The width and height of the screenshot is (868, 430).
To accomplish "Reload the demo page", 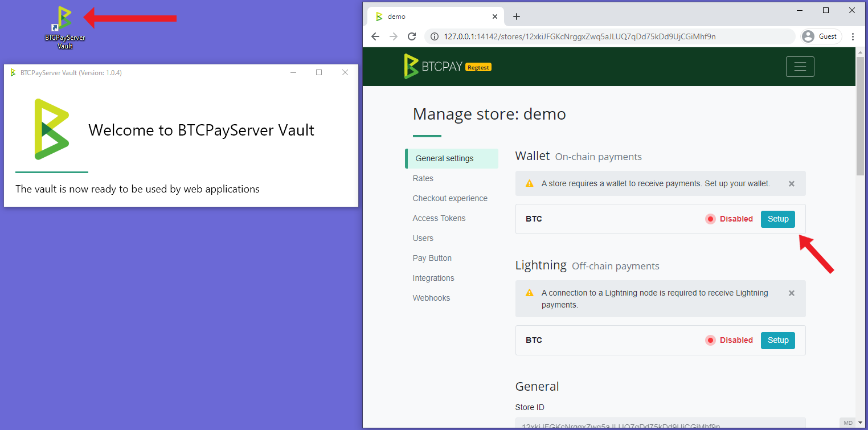I will [412, 36].
